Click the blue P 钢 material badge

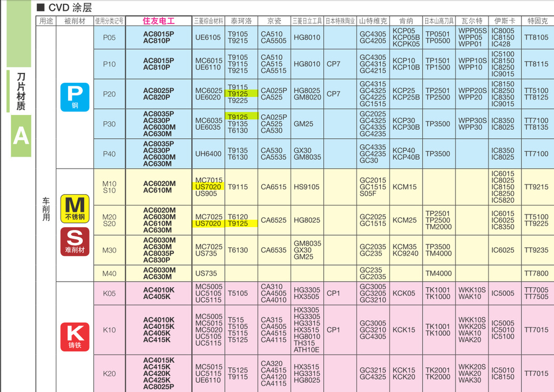tap(75, 97)
